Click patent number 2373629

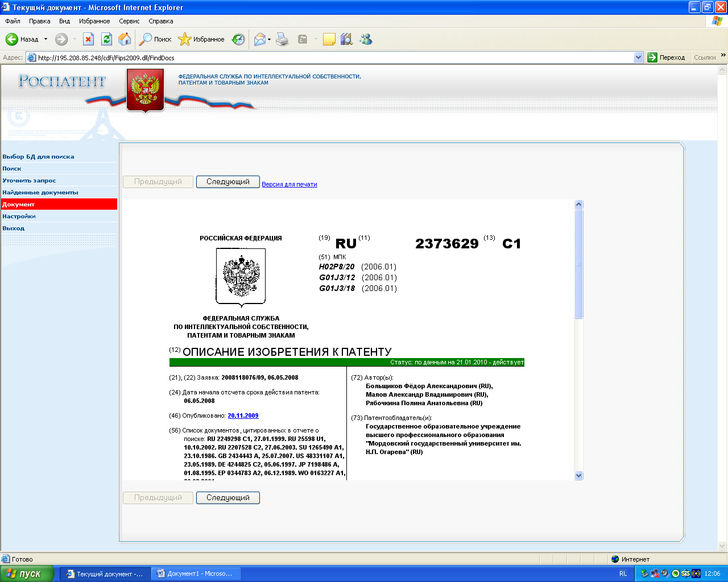[447, 244]
